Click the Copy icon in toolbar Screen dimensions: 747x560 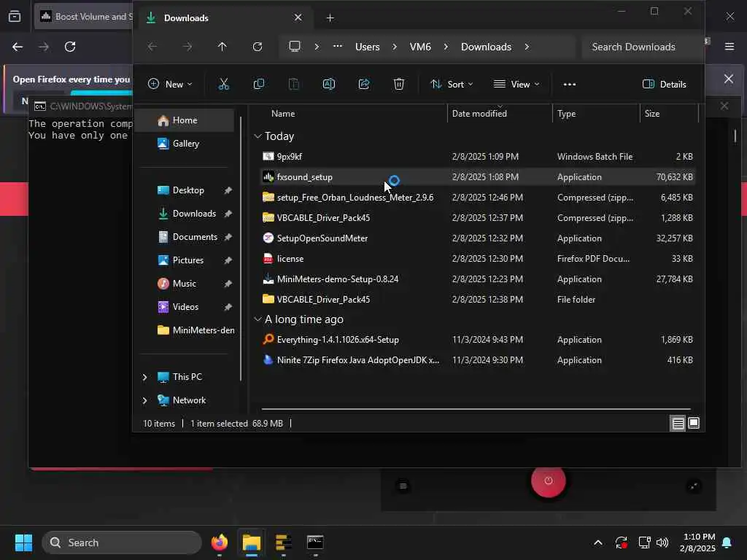(x=259, y=85)
